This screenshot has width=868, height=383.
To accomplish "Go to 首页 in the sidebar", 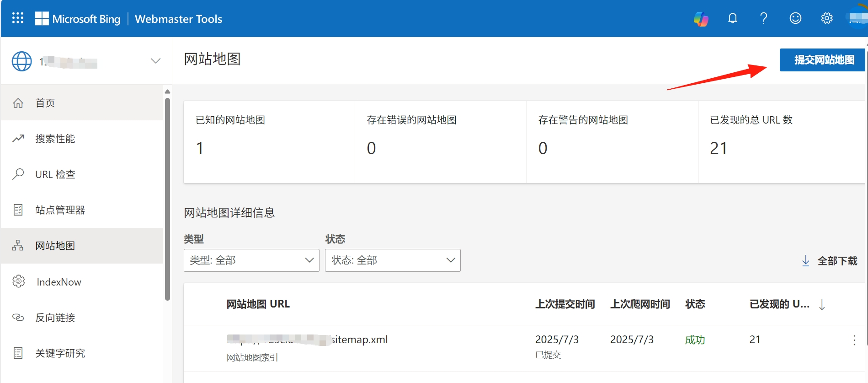I will click(45, 103).
